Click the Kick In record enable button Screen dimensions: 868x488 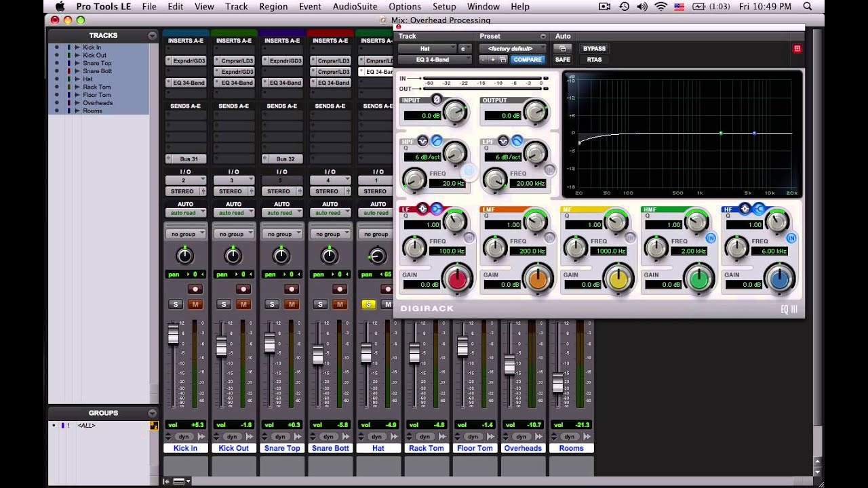(x=195, y=289)
